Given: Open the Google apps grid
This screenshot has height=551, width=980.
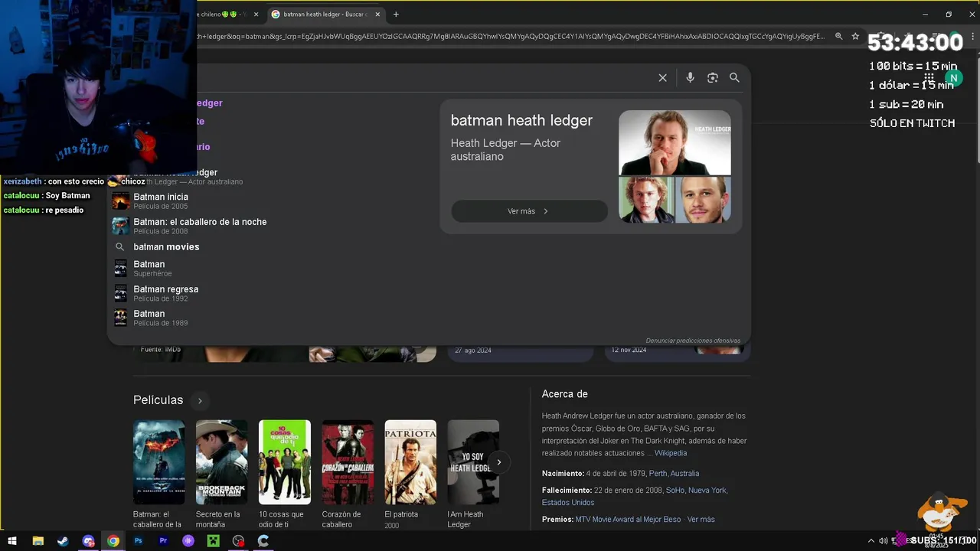Looking at the screenshot, I should 929,78.
